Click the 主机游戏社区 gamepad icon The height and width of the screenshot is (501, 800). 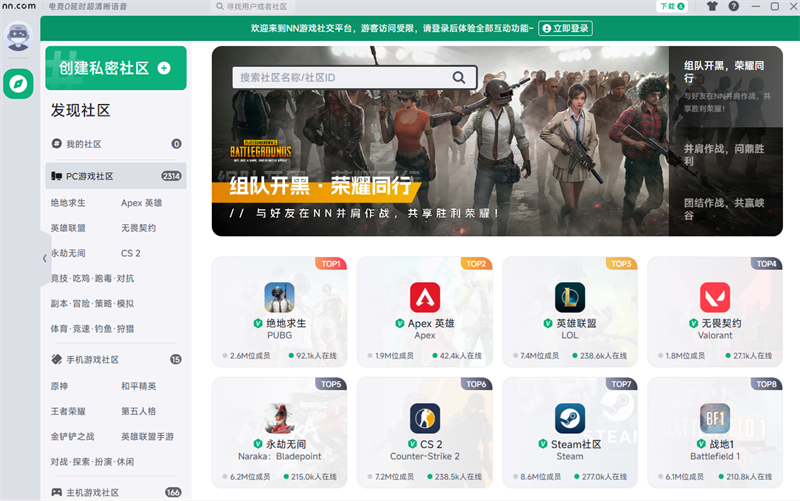[57, 492]
